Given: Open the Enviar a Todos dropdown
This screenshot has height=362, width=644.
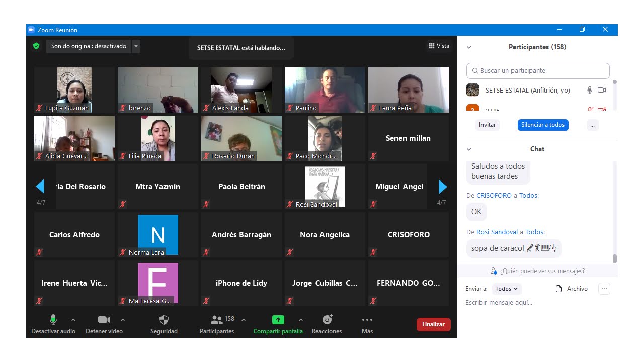Looking at the screenshot, I should 507,289.
